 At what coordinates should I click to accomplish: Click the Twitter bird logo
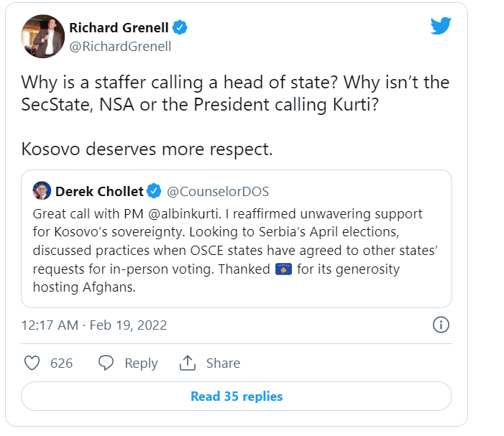click(x=441, y=27)
